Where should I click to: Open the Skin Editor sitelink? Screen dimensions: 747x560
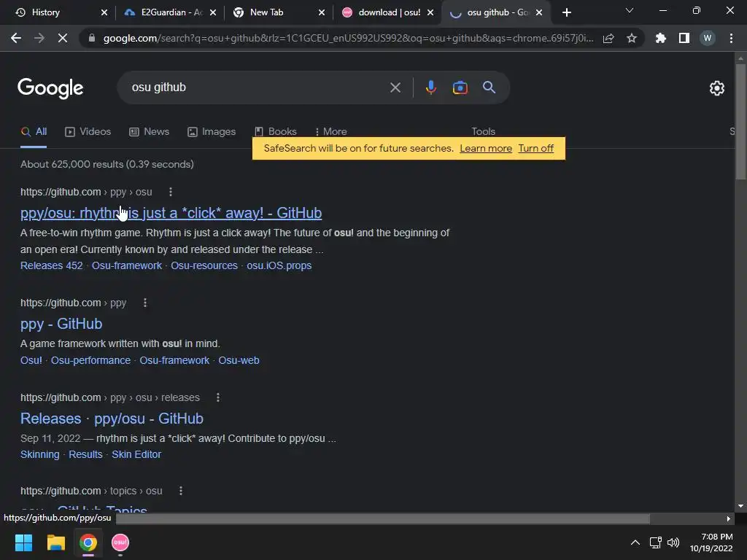(x=136, y=455)
